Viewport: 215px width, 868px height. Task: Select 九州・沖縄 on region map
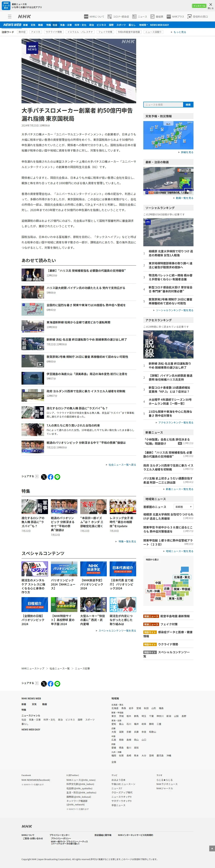(153, 591)
